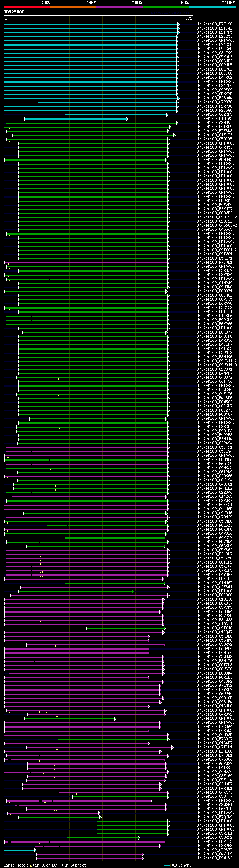This screenshot has height=868, width=239.
Task: Open hit UniRef100_B9IPH5
Action: point(214,32)
